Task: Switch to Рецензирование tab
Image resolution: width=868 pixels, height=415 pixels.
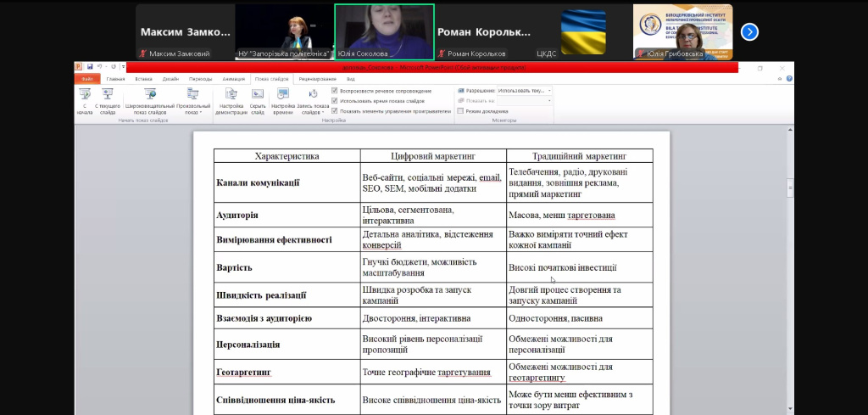Action: (x=318, y=79)
